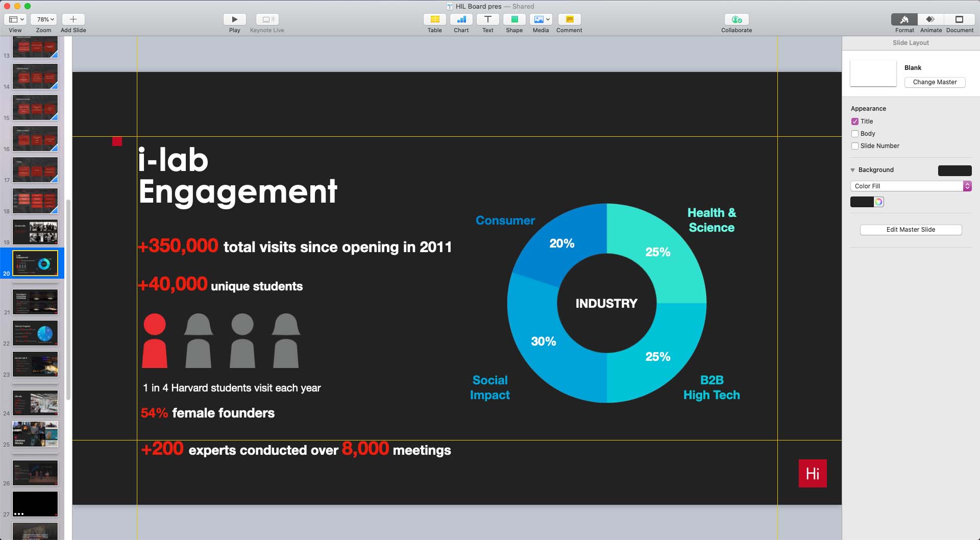Click the i-lab Engagement title text

coord(238,176)
